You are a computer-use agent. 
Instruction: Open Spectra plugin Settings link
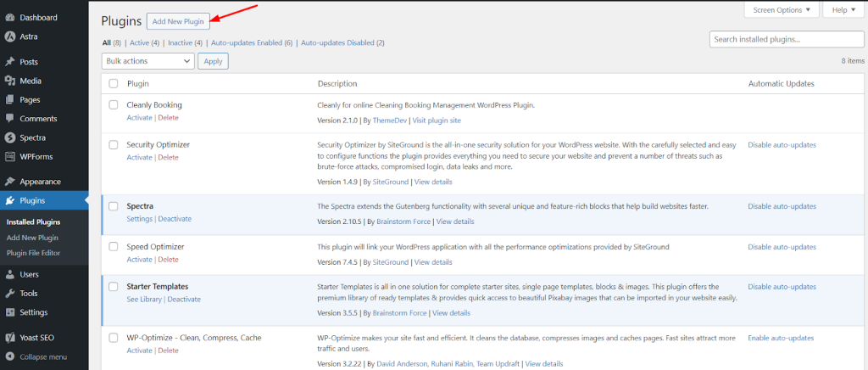pyautogui.click(x=140, y=219)
